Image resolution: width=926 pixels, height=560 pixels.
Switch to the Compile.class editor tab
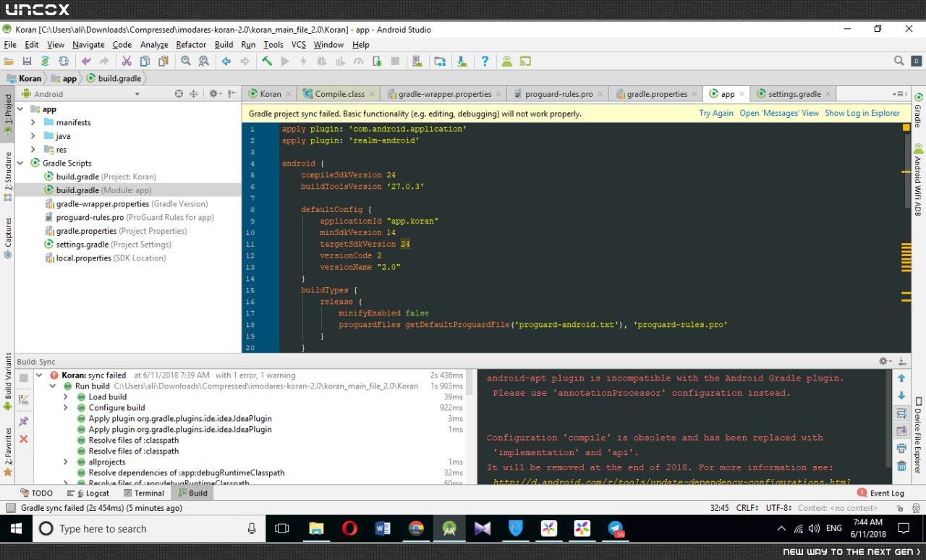click(x=339, y=94)
